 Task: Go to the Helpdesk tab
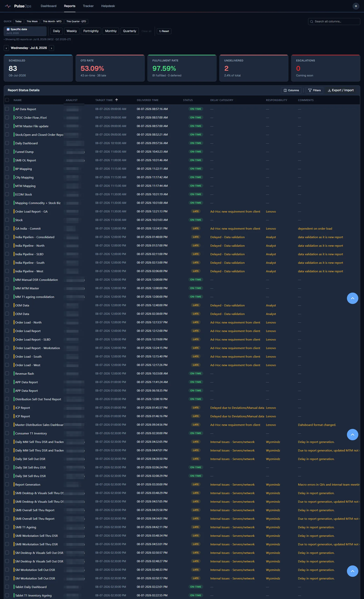pyautogui.click(x=108, y=6)
